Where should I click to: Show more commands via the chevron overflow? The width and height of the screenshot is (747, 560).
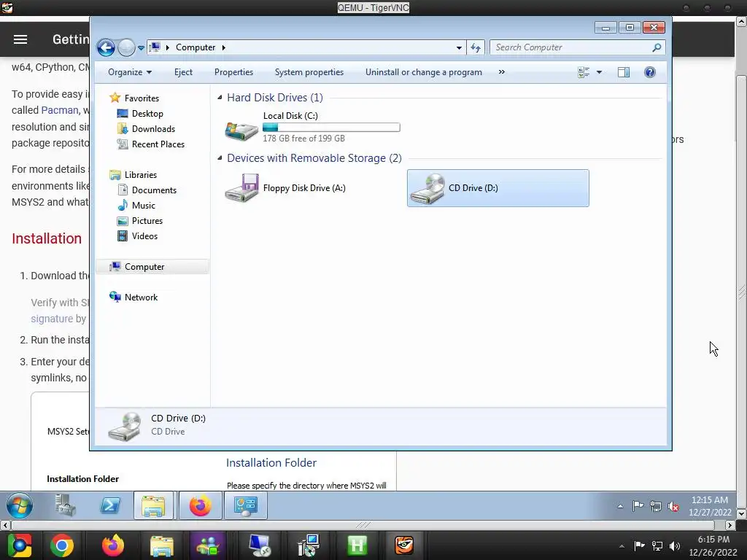(x=502, y=72)
